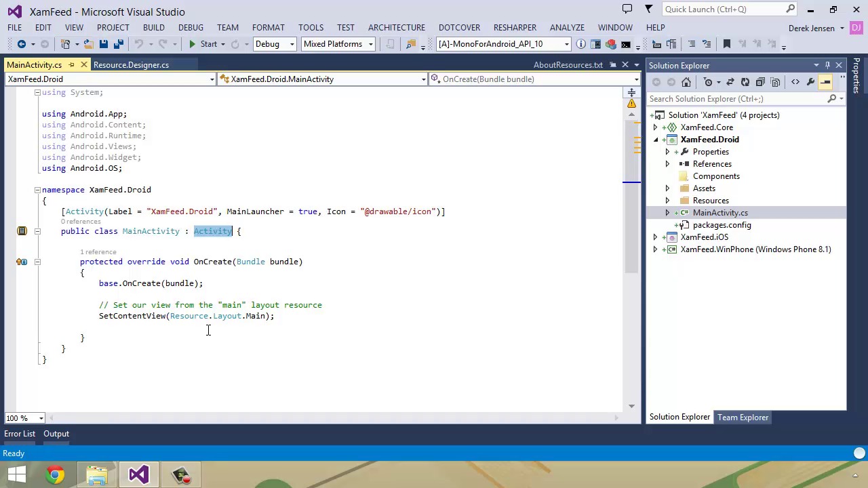The height and width of the screenshot is (488, 868).
Task: Open the Windows Start button
Action: [x=16, y=474]
